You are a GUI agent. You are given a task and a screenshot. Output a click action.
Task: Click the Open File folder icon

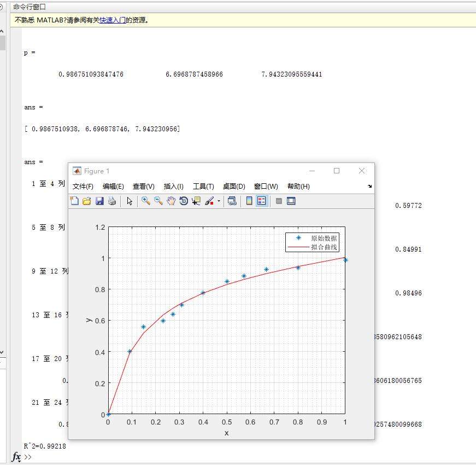tap(86, 201)
